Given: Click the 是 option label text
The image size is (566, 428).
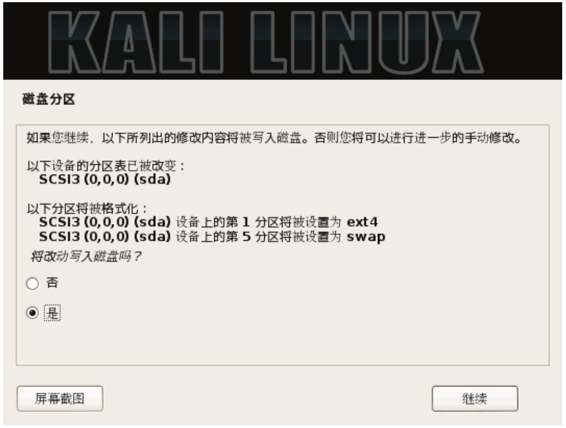Looking at the screenshot, I should 52,313.
